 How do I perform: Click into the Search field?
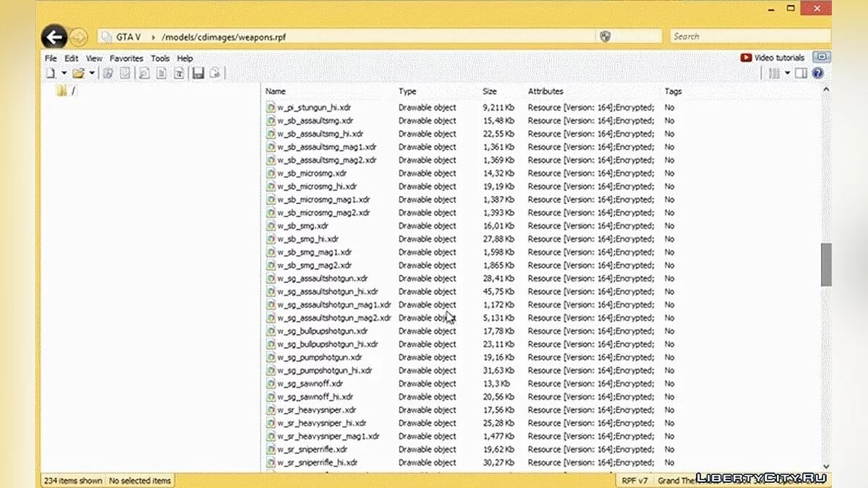point(749,36)
